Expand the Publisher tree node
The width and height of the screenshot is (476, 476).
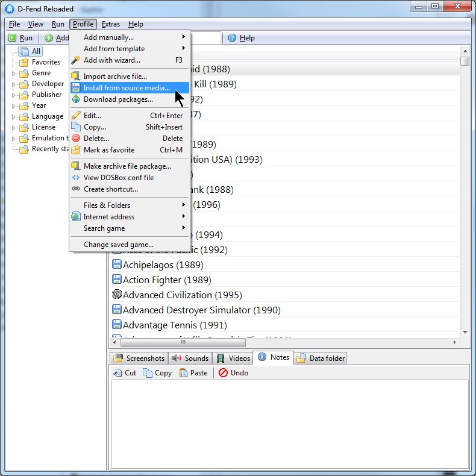(13, 95)
